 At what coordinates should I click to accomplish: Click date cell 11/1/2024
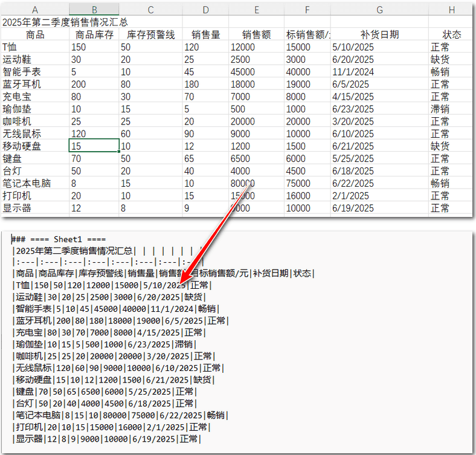pos(379,72)
